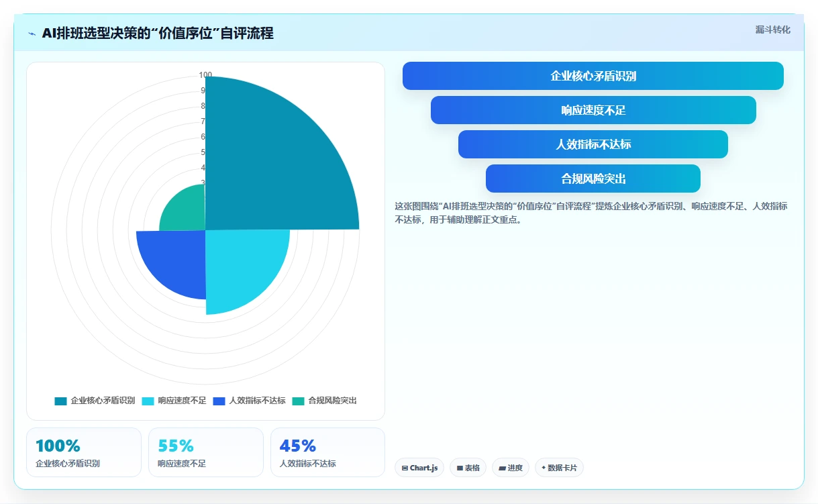This screenshot has height=504, width=818.
Task: Open the 55% 响应速度不足 data card
Action: [206, 452]
